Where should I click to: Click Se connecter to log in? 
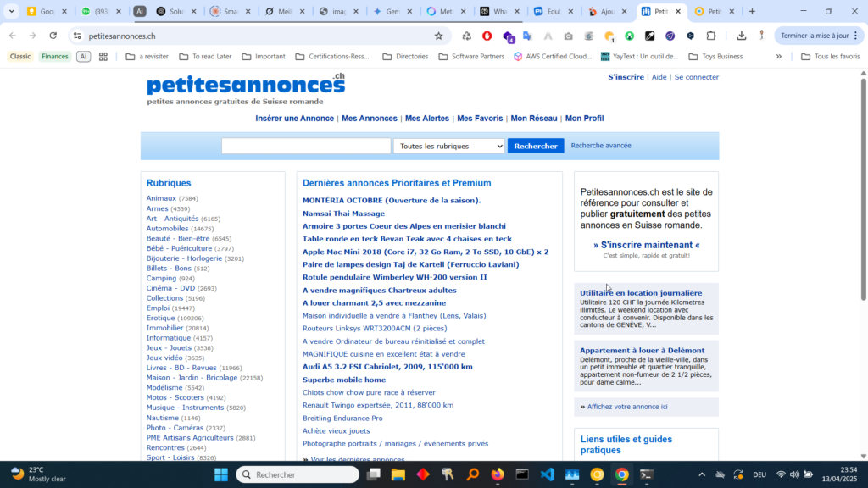click(x=697, y=77)
